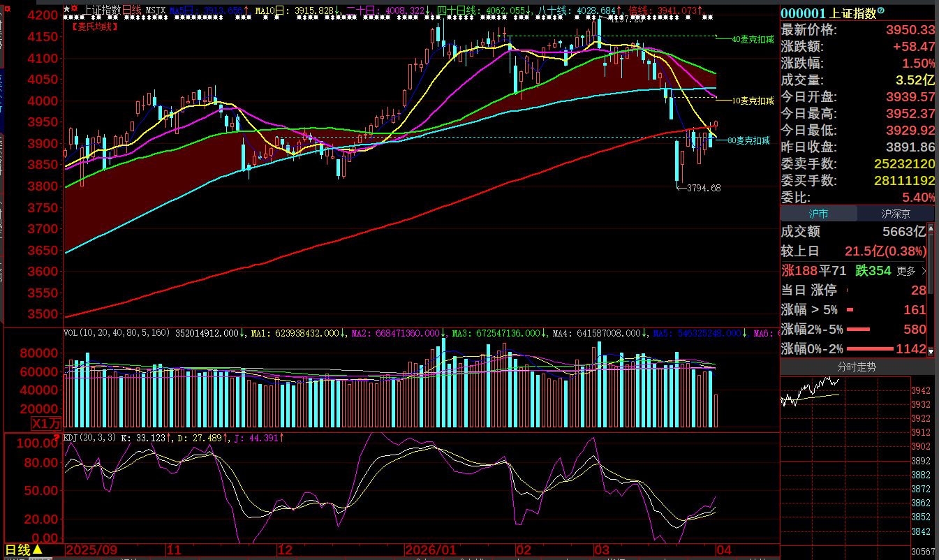Click the VOL(10,20,40,80,5,160) indicator label
The width and height of the screenshot is (939, 560).
tap(117, 334)
